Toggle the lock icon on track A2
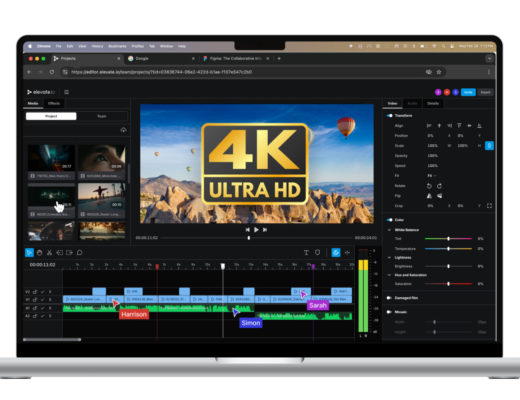520x400 pixels. click(x=35, y=316)
